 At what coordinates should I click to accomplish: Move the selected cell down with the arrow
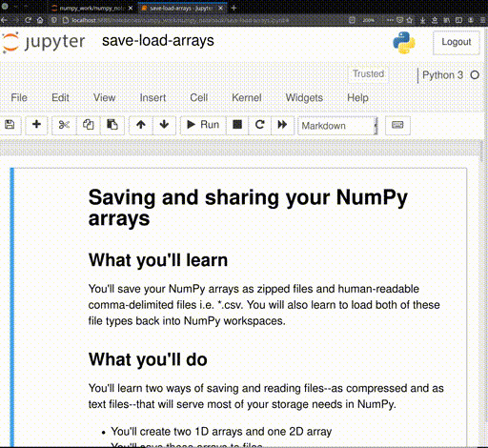pyautogui.click(x=164, y=125)
